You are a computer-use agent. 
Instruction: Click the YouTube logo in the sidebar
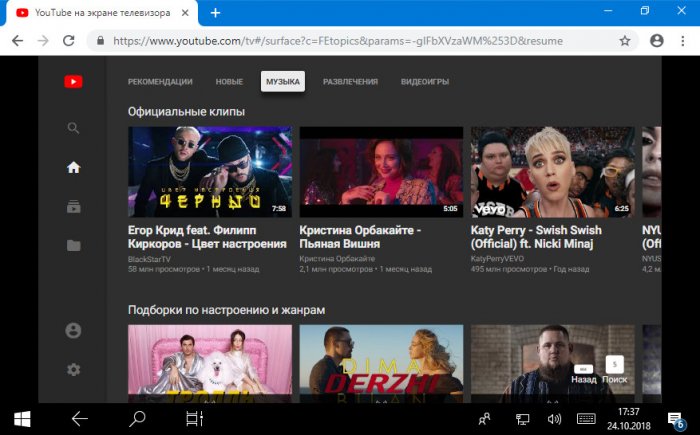73,82
